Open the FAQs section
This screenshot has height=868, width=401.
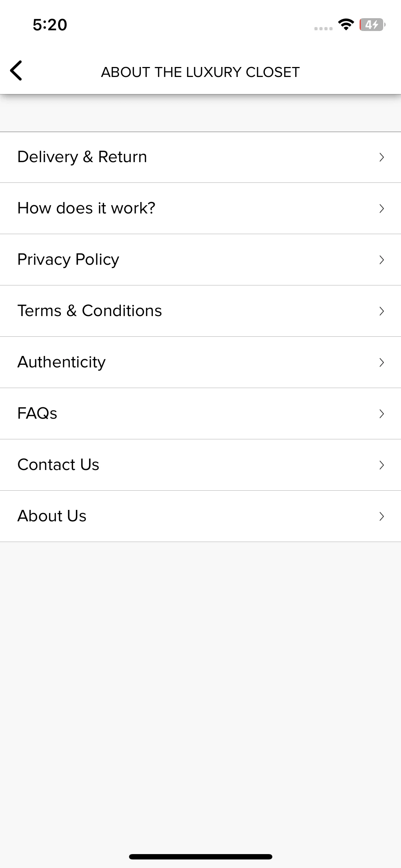[x=200, y=414]
